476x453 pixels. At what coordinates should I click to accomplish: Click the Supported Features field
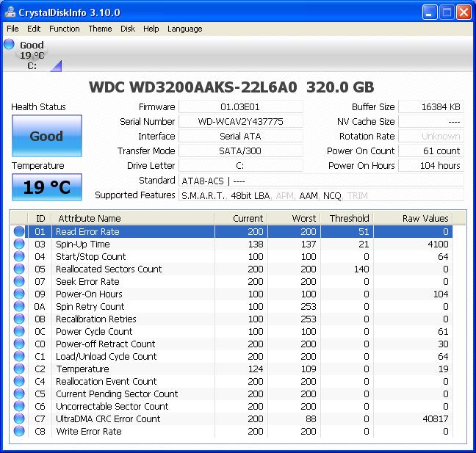click(x=321, y=195)
